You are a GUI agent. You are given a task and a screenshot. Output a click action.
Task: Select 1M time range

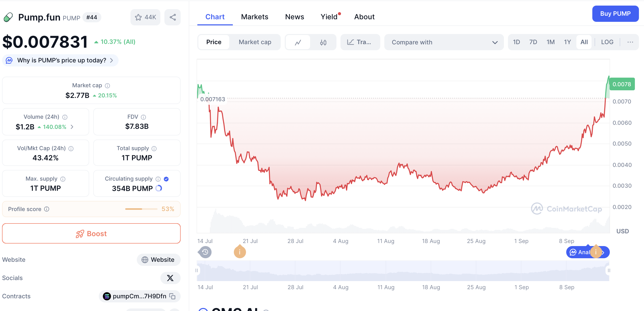coord(550,42)
